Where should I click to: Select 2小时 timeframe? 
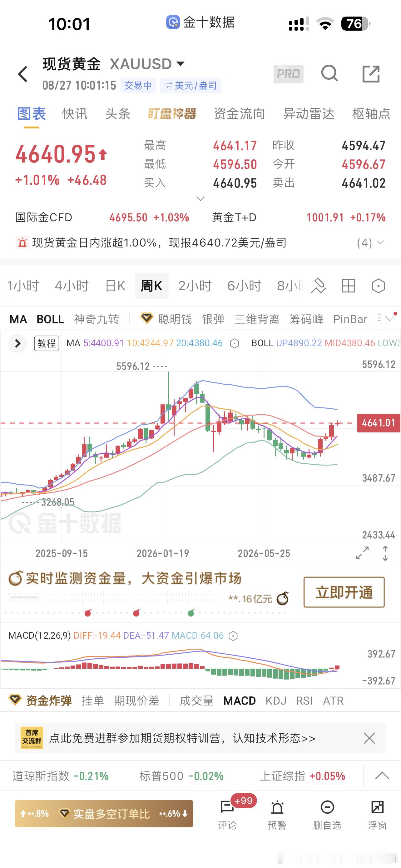pos(195,286)
